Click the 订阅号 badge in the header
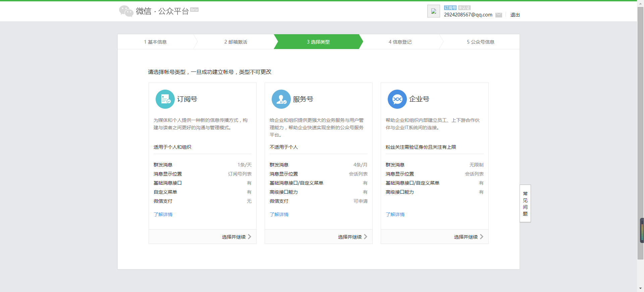 [x=450, y=8]
